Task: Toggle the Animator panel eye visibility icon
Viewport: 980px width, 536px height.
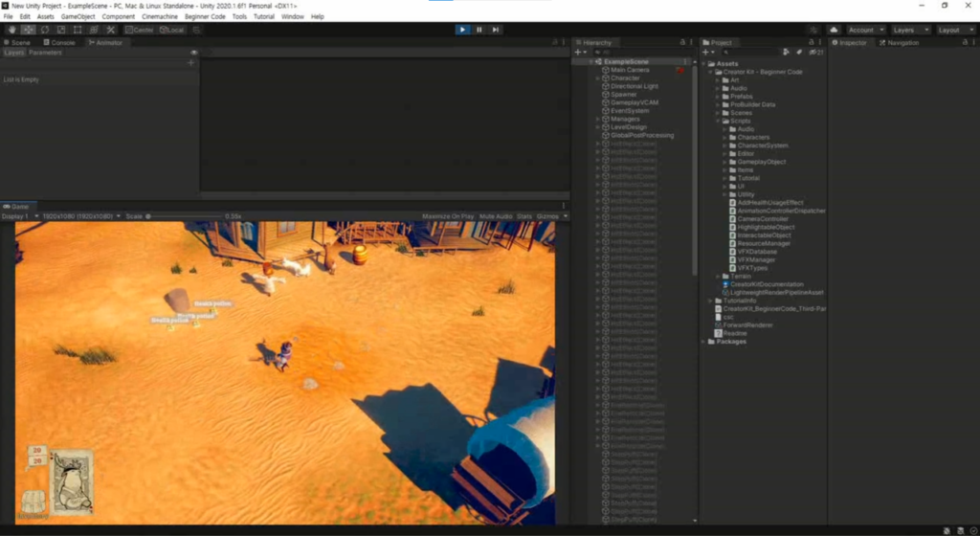Action: 193,53
